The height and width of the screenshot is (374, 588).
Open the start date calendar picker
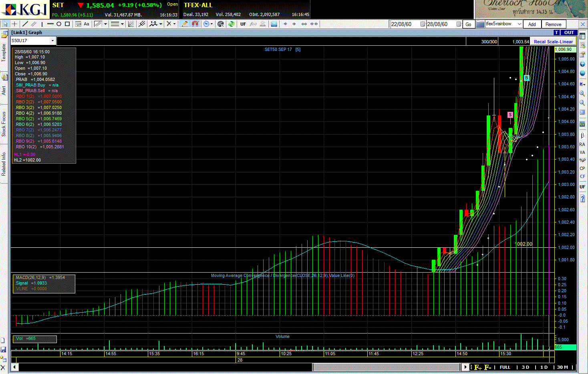pyautogui.click(x=423, y=24)
